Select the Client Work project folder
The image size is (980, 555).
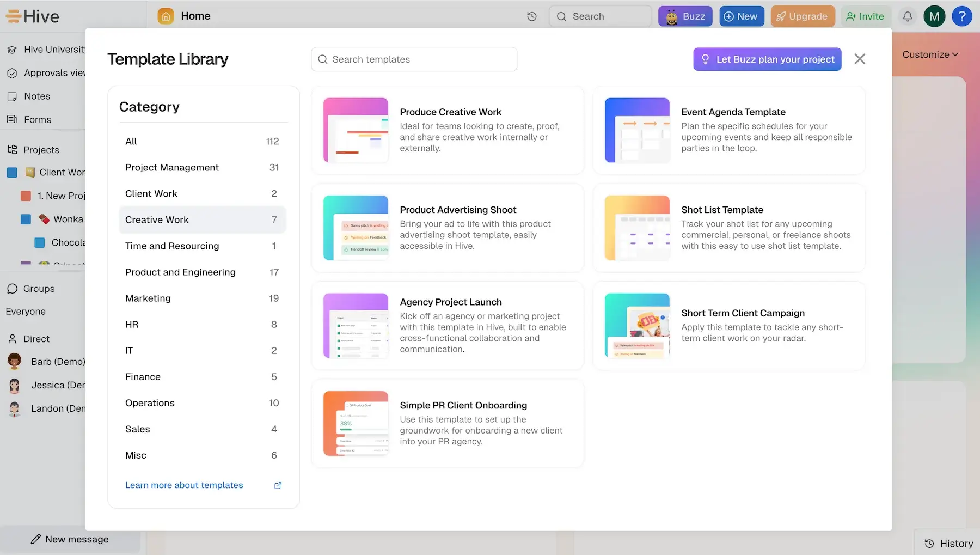[56, 173]
